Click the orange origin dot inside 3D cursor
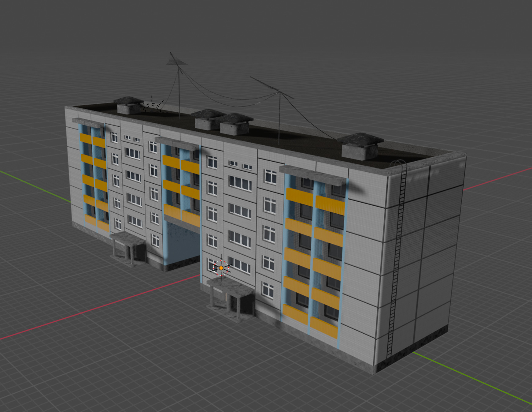Screen dimensions: 532x412 221,268
